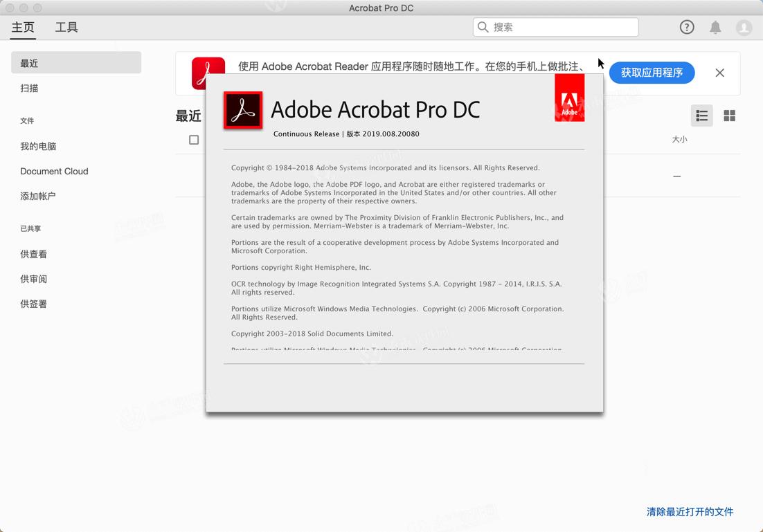Image resolution: width=763 pixels, height=532 pixels.
Task: Click the 清除最近打开的文件 link
Action: click(x=690, y=512)
